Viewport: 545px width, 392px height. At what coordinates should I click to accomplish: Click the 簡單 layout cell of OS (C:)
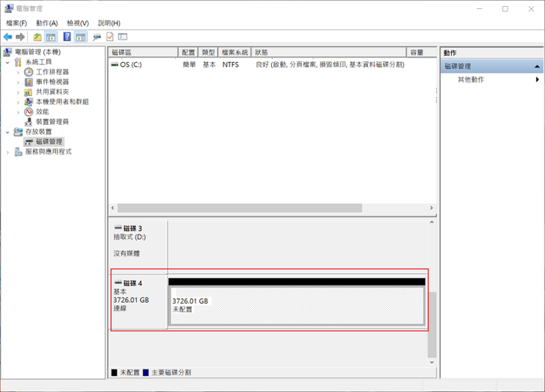tap(189, 64)
